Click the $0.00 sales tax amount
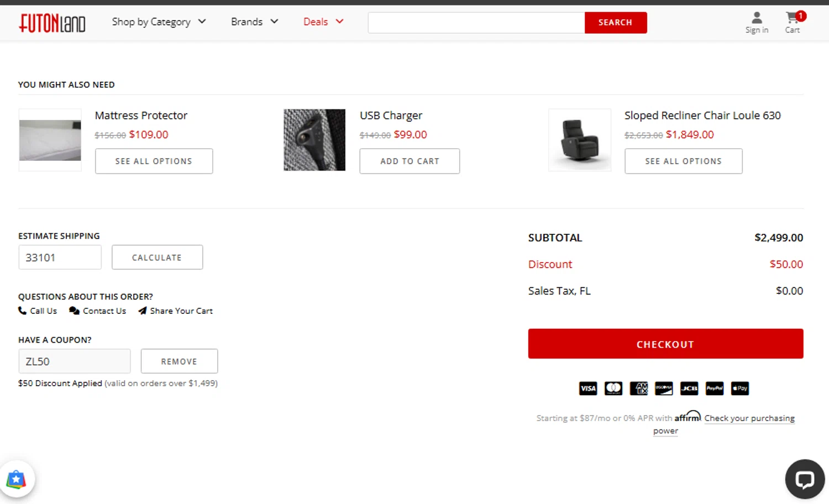Screen dimensions: 829x504 point(789,291)
